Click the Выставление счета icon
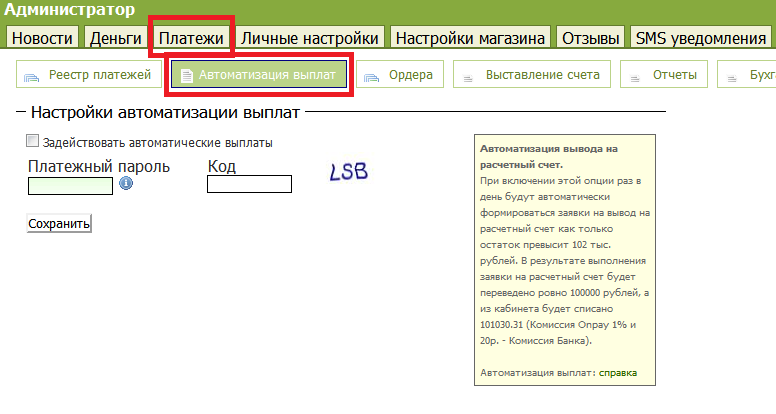Screen dimensions: 776x414 point(467,75)
